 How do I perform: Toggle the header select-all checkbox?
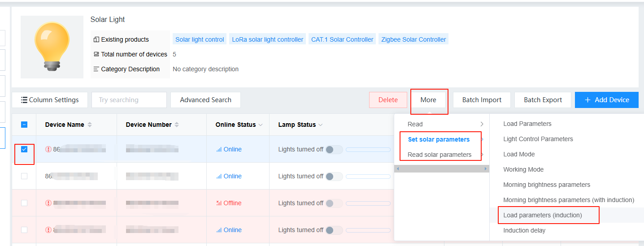pyautogui.click(x=24, y=125)
